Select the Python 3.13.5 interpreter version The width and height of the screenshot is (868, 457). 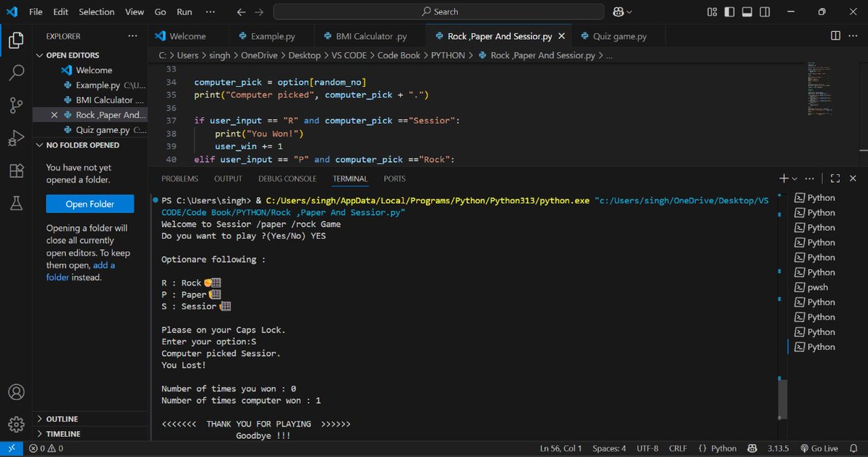(779, 448)
